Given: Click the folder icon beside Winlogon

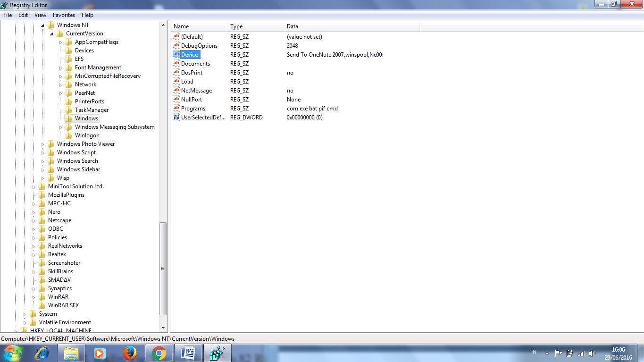Looking at the screenshot, I should [x=69, y=135].
